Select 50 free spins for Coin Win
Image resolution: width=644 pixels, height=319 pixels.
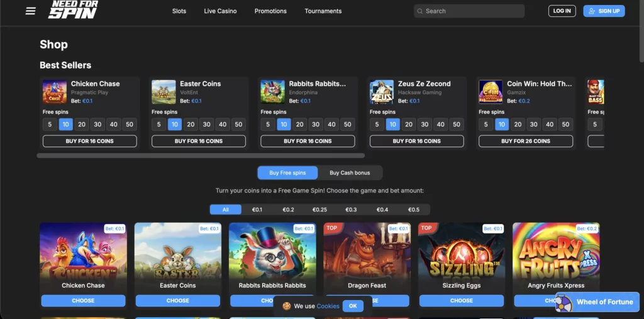(x=565, y=125)
